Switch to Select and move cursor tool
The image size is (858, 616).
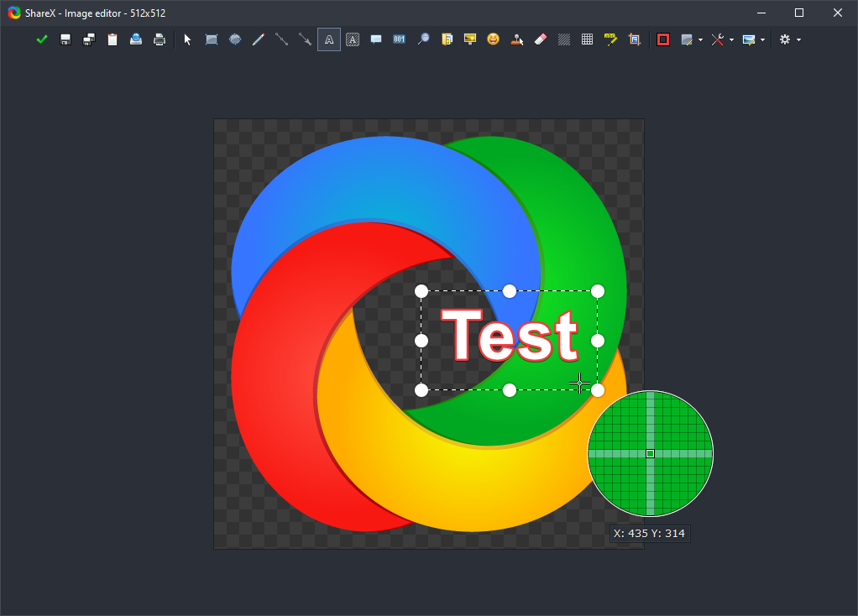188,39
